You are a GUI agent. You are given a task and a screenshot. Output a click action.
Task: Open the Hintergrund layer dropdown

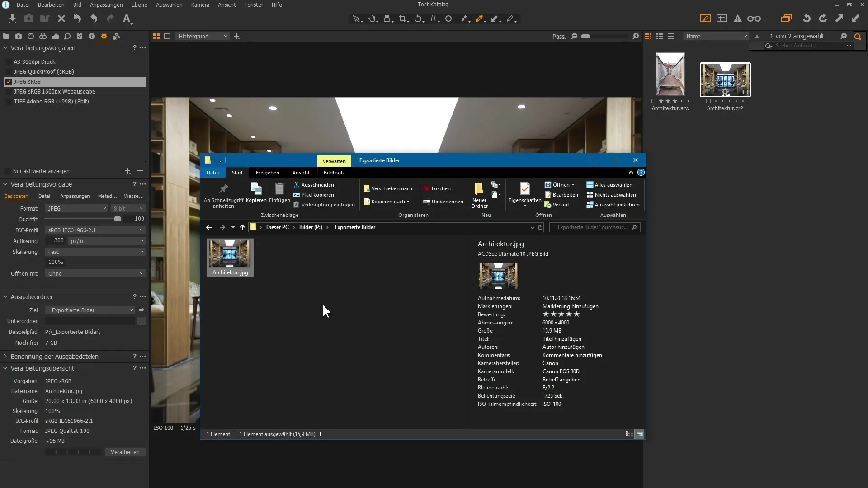click(203, 36)
